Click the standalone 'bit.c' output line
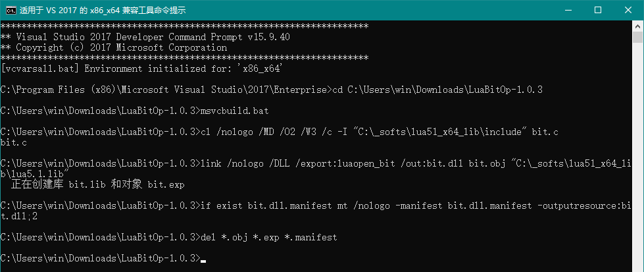644x272 pixels. tap(14, 141)
